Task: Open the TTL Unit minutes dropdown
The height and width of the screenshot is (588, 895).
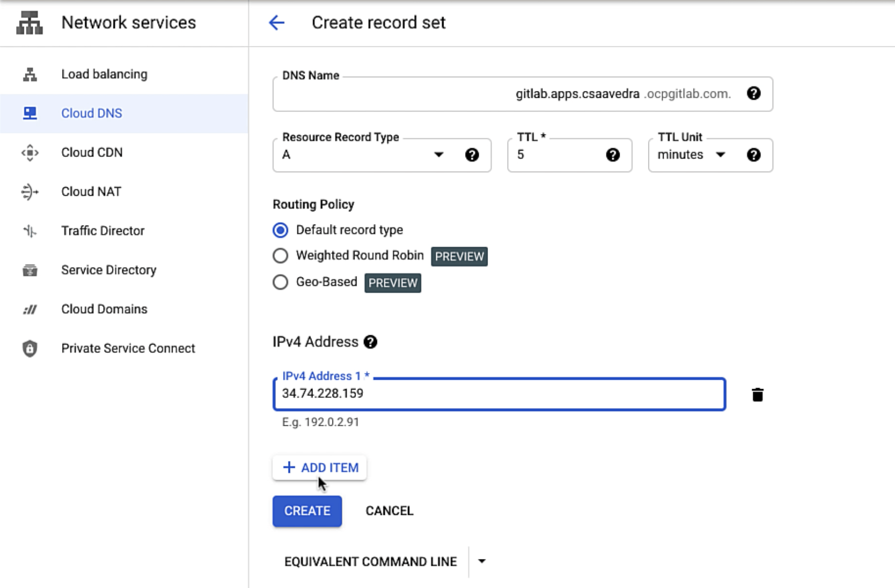Action: (x=722, y=155)
